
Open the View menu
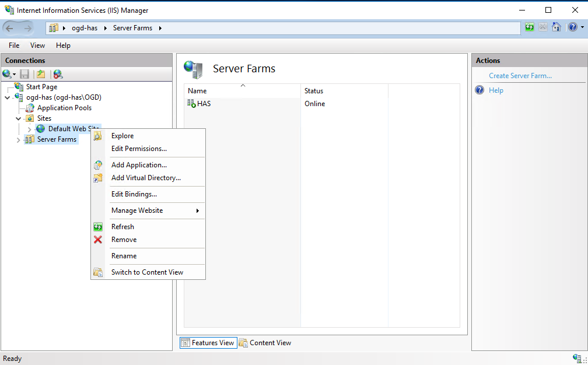(x=37, y=45)
